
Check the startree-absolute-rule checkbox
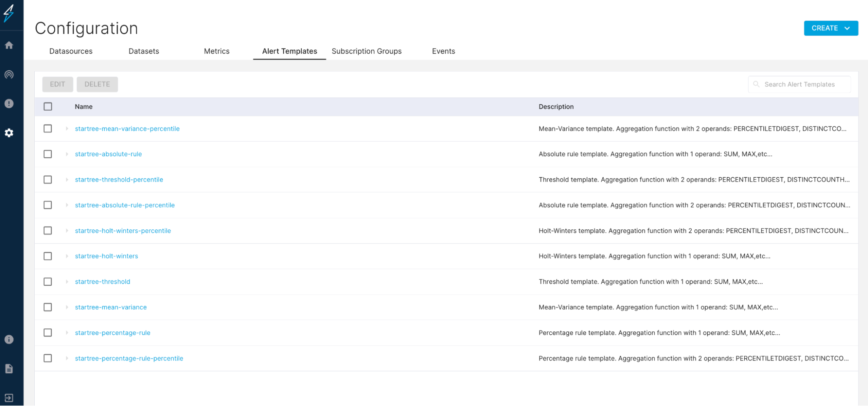[x=48, y=154]
